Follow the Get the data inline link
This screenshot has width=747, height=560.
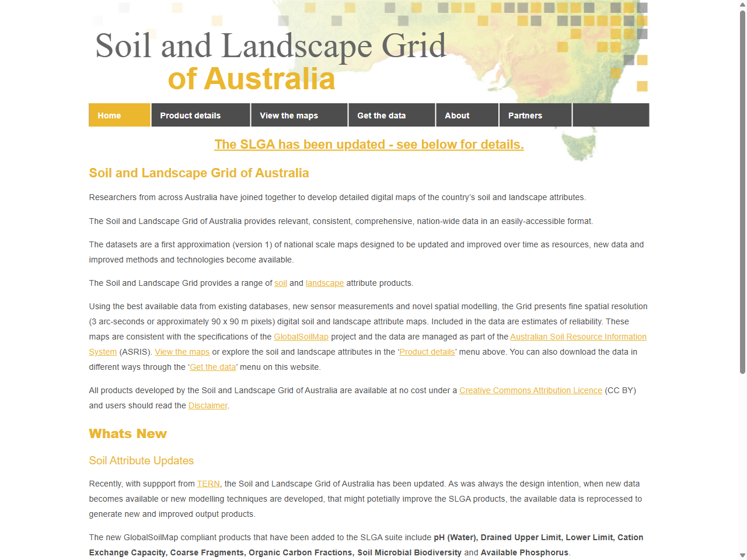click(212, 367)
